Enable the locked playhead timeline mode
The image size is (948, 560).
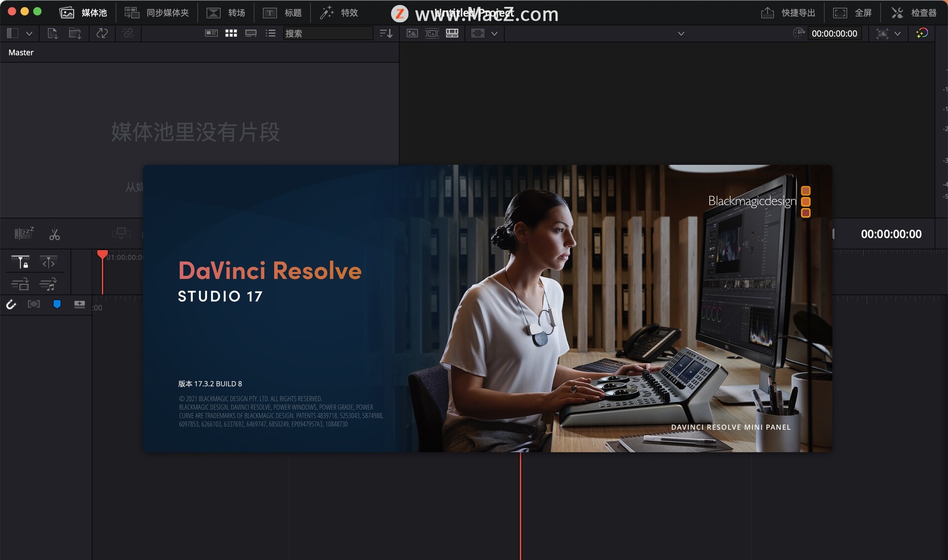20,262
